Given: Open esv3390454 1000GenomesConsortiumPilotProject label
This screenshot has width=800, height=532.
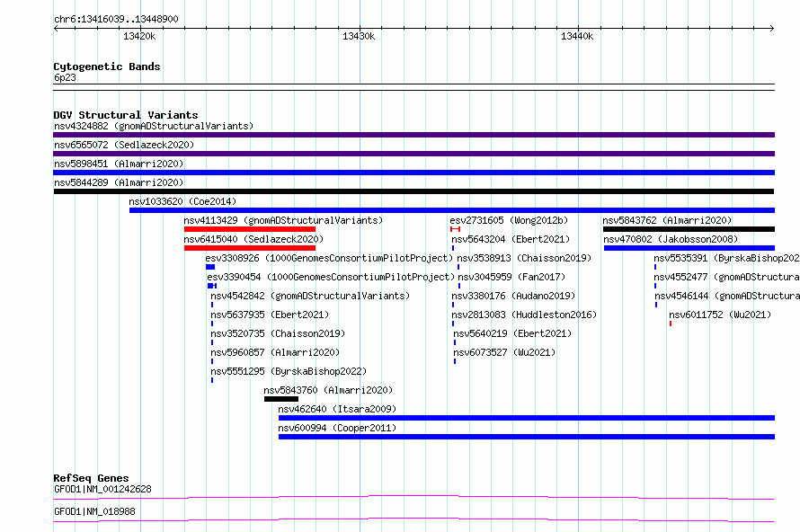Looking at the screenshot, I should [331, 277].
